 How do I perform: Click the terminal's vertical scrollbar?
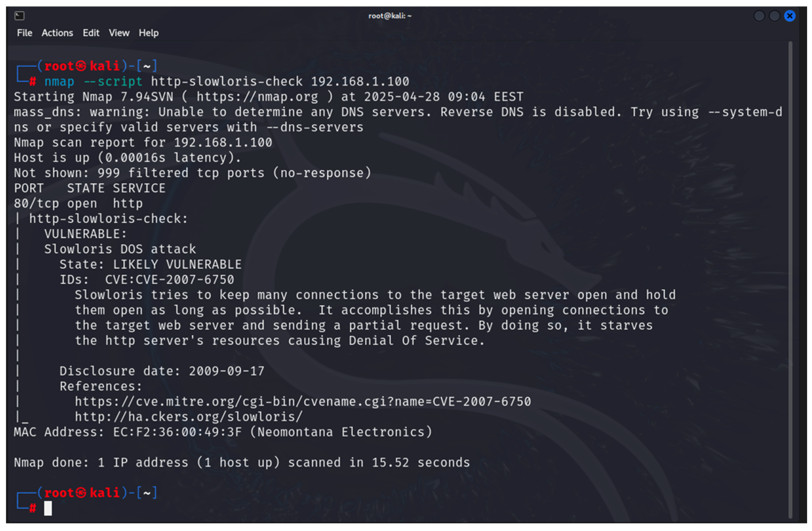(790, 273)
